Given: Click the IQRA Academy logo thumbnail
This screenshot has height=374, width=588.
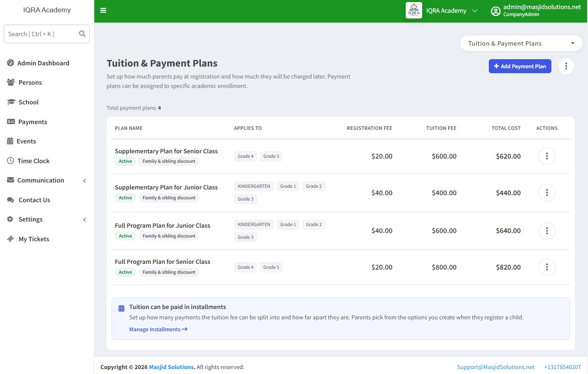Looking at the screenshot, I should [x=414, y=11].
